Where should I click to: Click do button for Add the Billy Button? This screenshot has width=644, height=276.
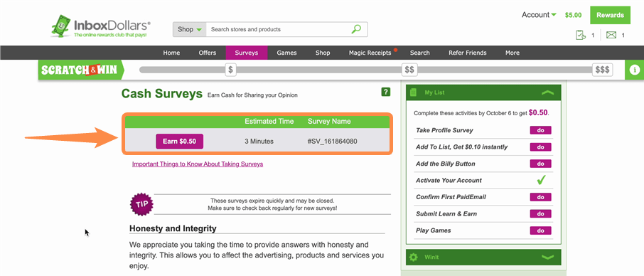point(540,164)
